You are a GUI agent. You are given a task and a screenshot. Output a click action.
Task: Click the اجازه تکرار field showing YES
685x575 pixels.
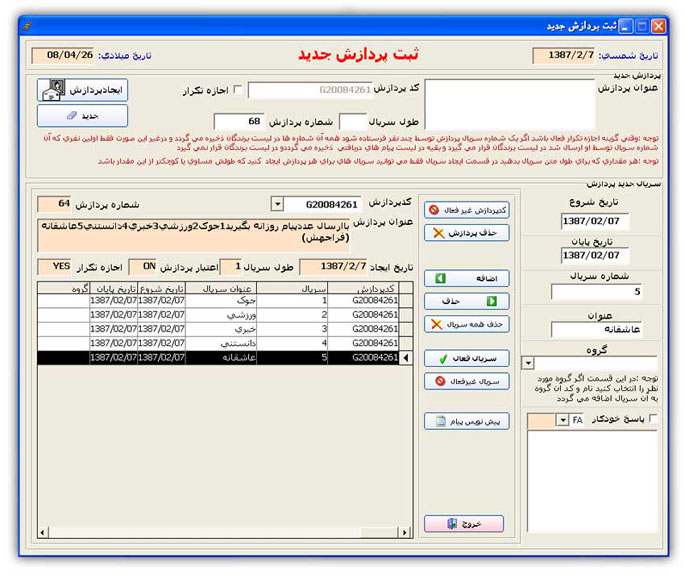pos(54,267)
